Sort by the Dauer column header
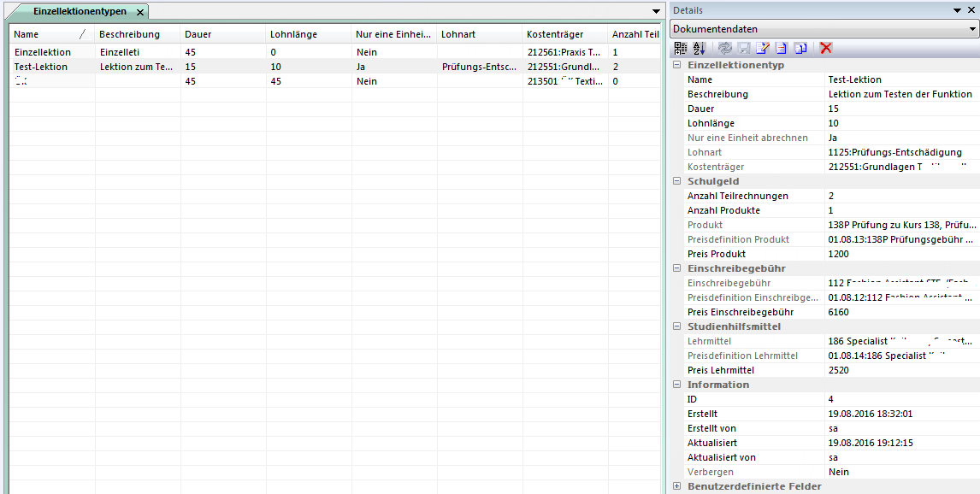 (x=222, y=34)
